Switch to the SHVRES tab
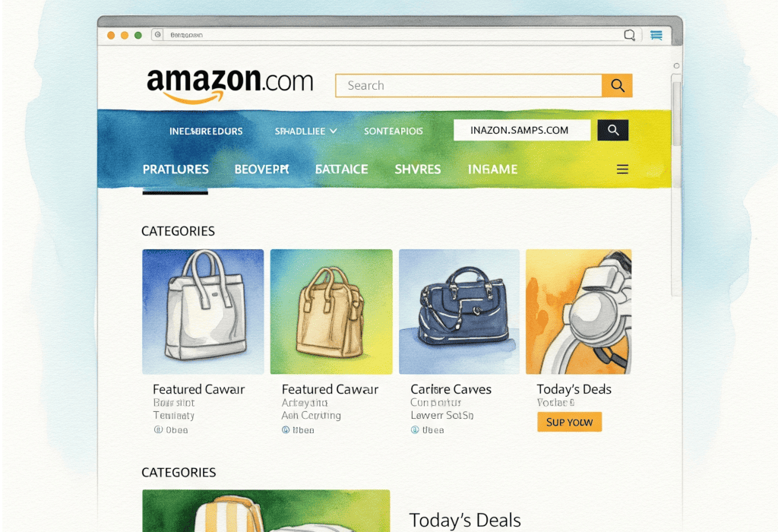 coord(417,169)
